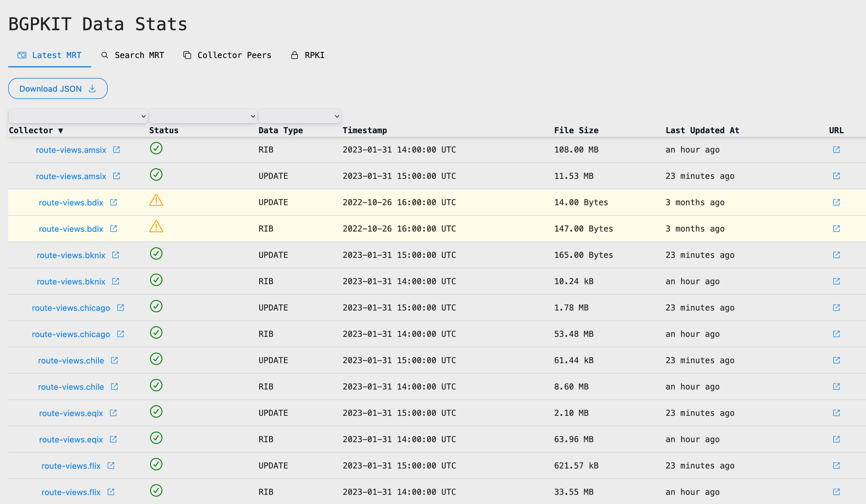
Task: Select file size value 621.57 kB
Action: (x=576, y=466)
